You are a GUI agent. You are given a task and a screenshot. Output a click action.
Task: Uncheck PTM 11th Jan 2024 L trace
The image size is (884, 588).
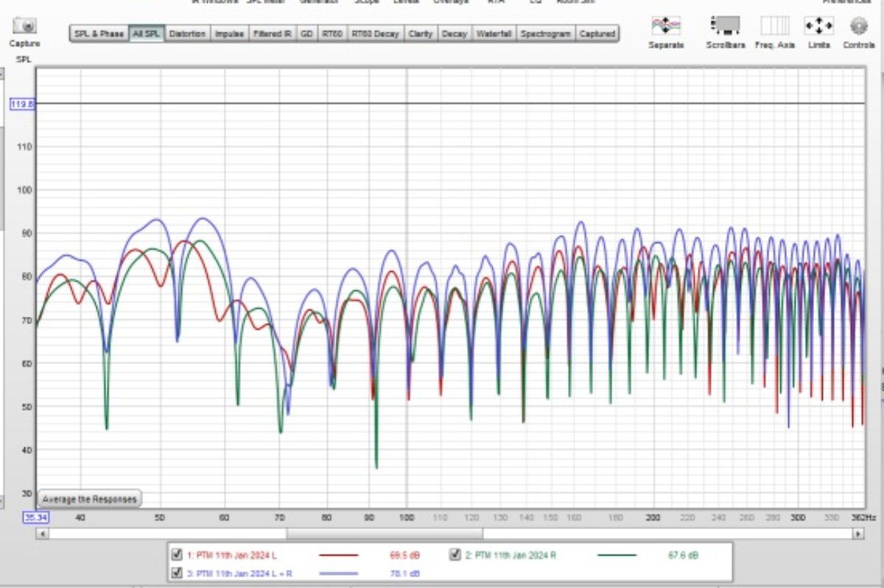[x=176, y=555]
